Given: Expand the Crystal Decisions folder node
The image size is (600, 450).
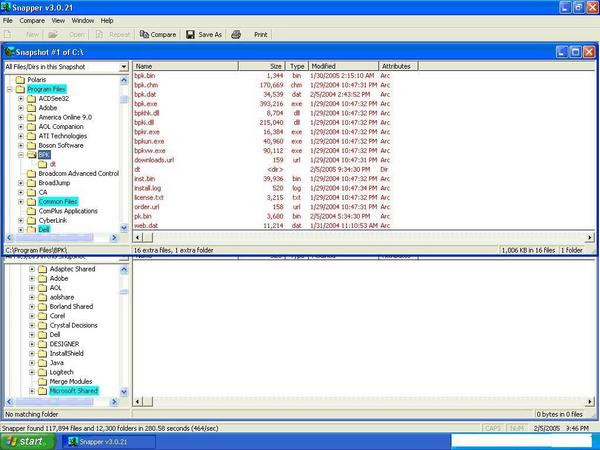Looking at the screenshot, I should pyautogui.click(x=32, y=325).
